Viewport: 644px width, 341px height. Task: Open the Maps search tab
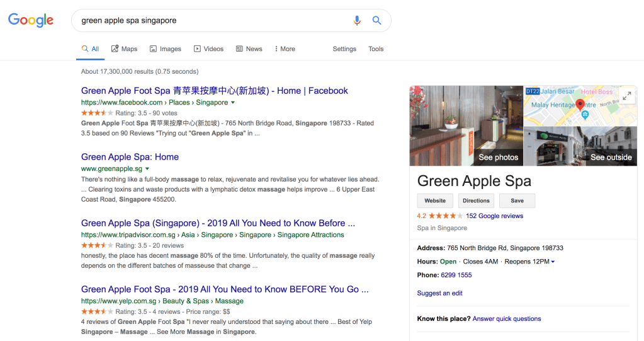point(124,49)
